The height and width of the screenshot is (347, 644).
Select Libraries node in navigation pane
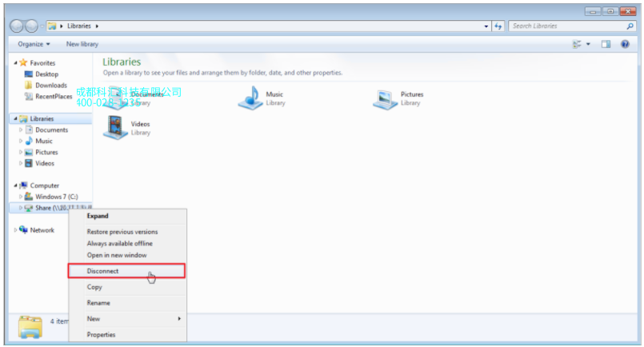(42, 118)
